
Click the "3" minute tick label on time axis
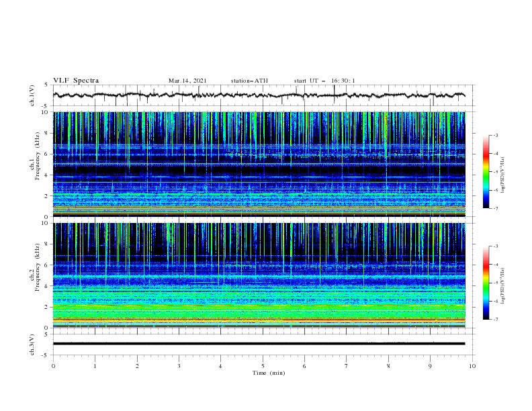(x=179, y=366)
